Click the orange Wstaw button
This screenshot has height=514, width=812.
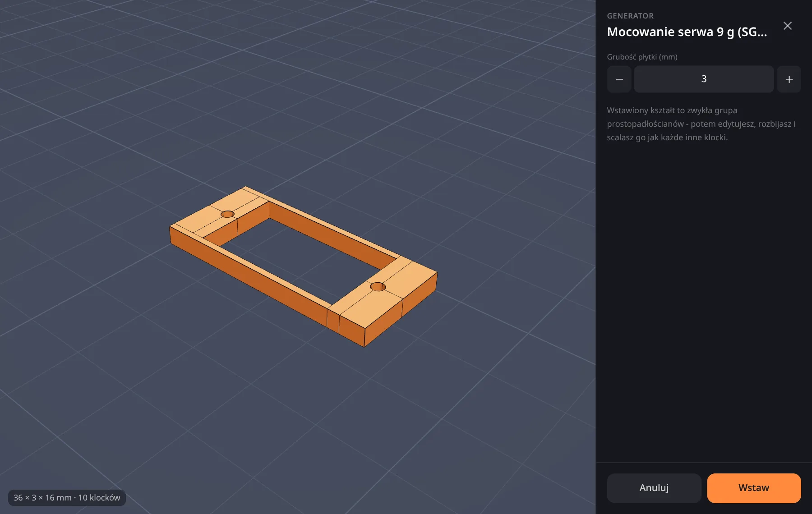(x=754, y=488)
